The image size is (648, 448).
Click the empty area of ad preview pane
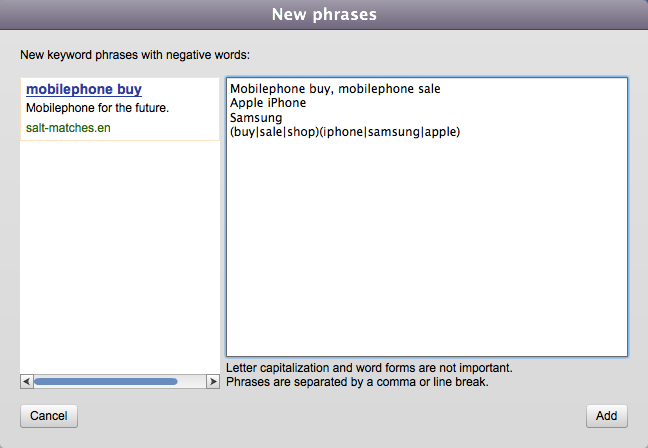coord(120,256)
